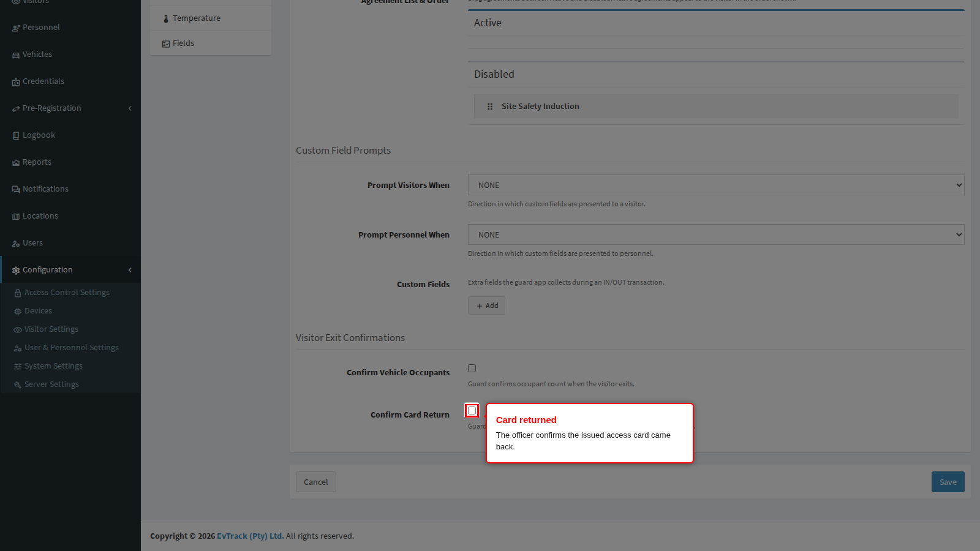Toggle the Confirm Vehicle Occupants checkbox
Screen dimensions: 980x551
click(x=472, y=368)
